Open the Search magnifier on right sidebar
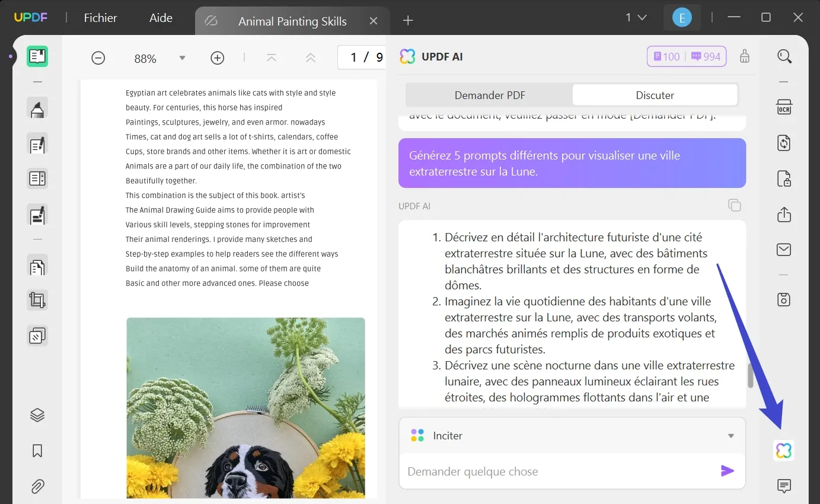Image resolution: width=820 pixels, height=504 pixels. coord(784,56)
